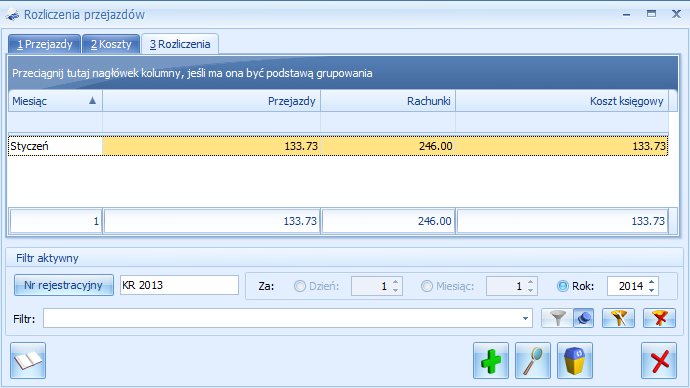Maximize the Rozliczenia przejazdów window
Screen dimensions: 690x388
click(x=651, y=14)
